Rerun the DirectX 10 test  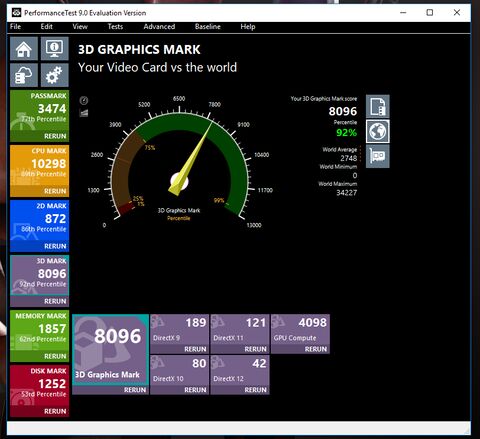pos(195,390)
